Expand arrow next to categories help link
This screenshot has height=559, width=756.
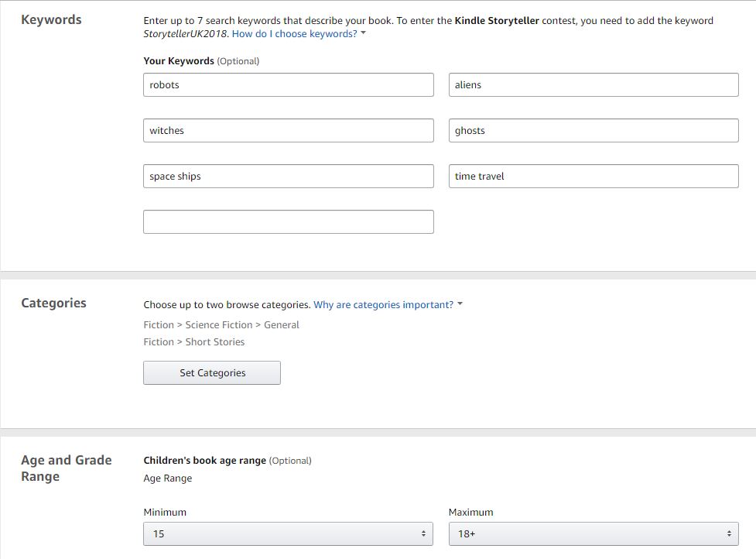click(x=460, y=304)
